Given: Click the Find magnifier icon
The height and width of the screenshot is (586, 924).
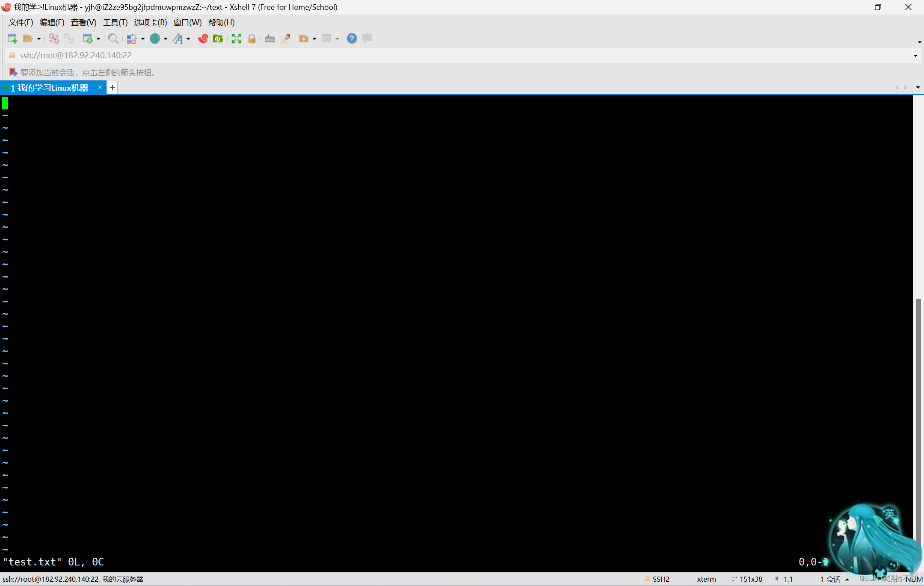Looking at the screenshot, I should (x=113, y=38).
